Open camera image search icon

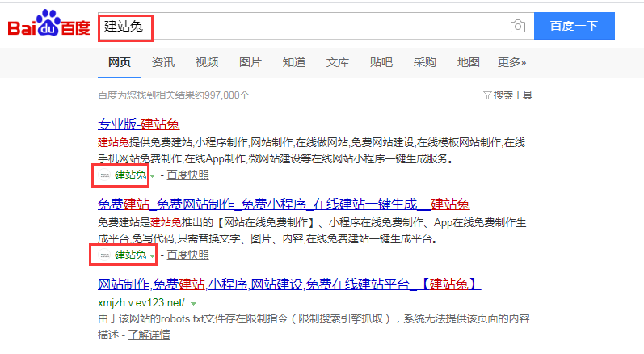click(517, 27)
